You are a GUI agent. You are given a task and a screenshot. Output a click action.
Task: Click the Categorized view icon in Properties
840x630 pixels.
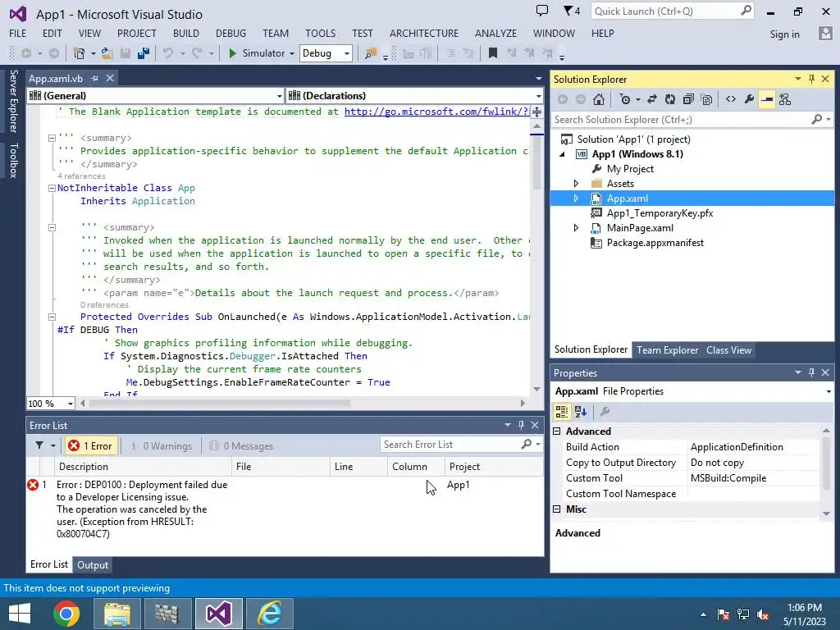pyautogui.click(x=561, y=412)
